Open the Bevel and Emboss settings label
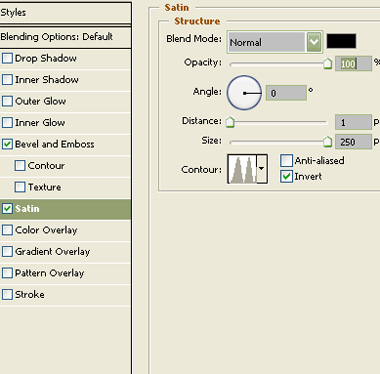The width and height of the screenshot is (380, 374). pos(55,144)
